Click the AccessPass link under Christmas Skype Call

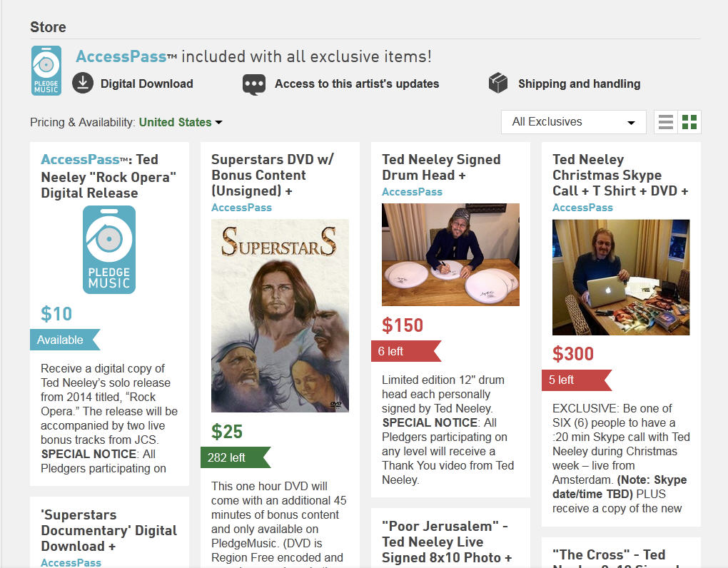[582, 208]
